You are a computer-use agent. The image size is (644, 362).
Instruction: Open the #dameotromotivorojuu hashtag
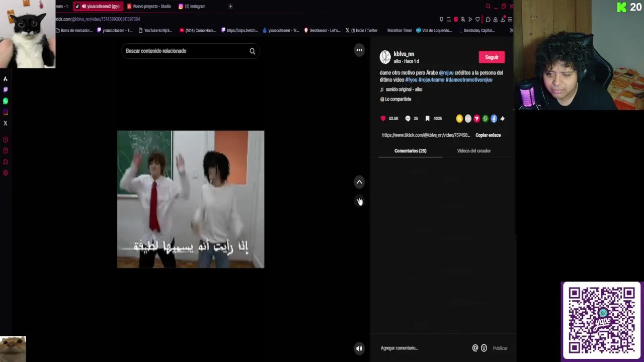point(469,80)
